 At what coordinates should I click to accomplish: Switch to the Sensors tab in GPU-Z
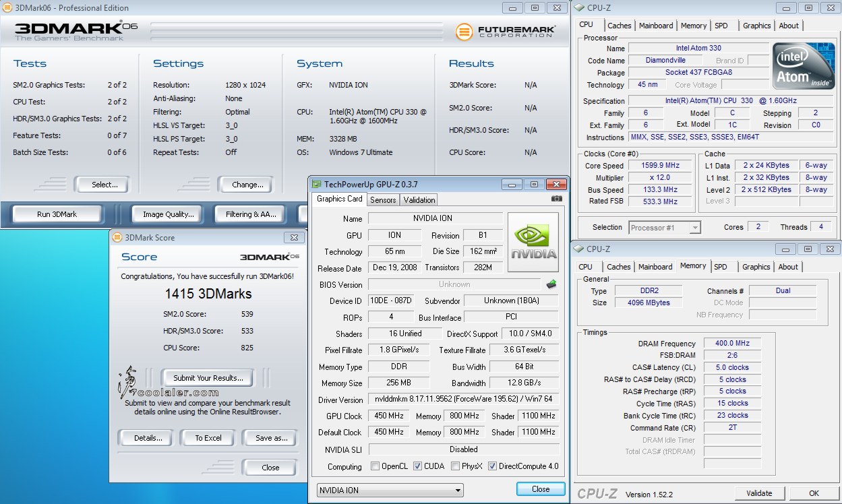tap(383, 199)
